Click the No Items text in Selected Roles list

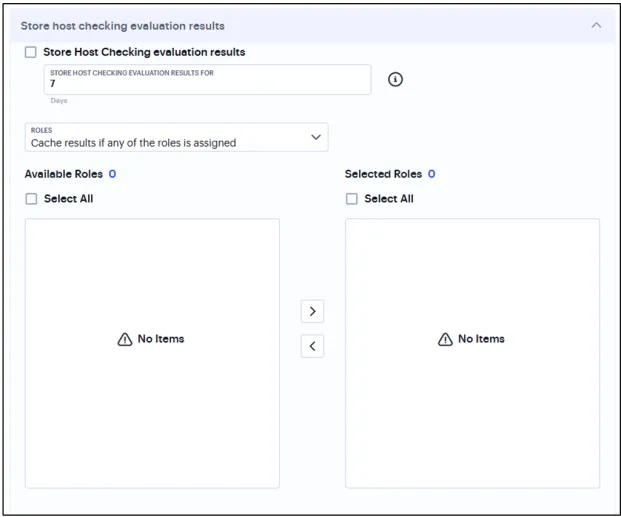(481, 339)
